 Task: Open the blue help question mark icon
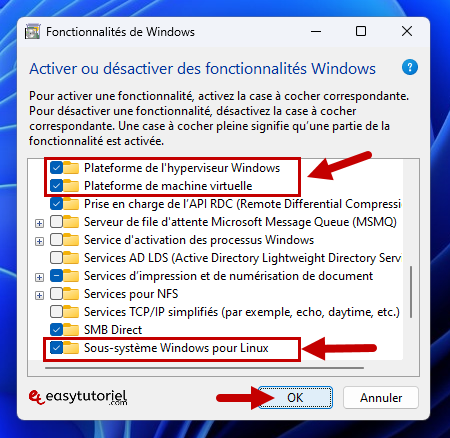pos(410,68)
